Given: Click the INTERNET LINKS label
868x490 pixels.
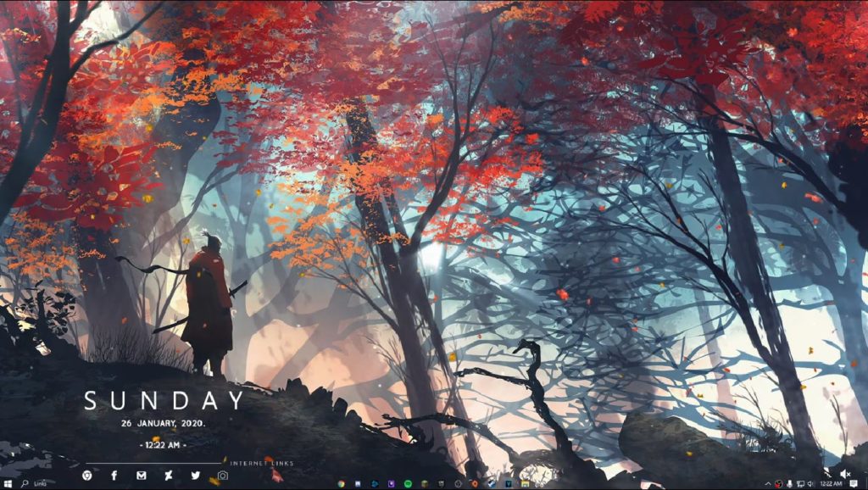Looking at the screenshot, I should click(x=264, y=464).
